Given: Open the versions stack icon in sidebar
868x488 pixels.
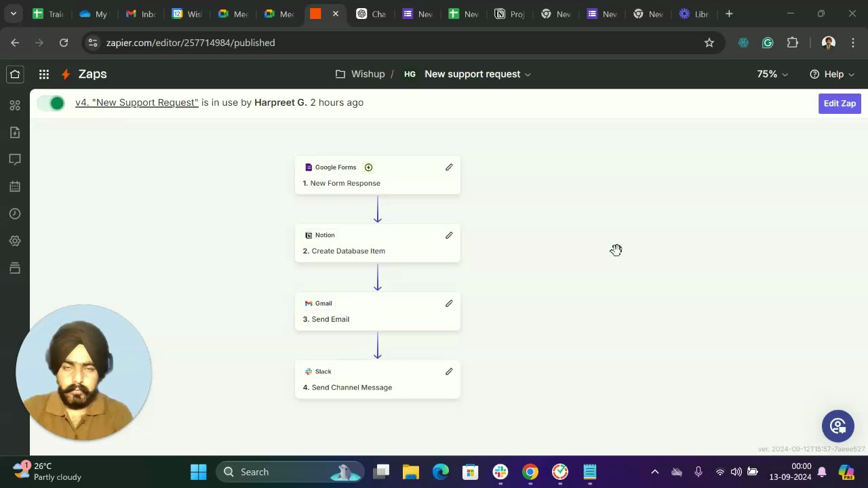Looking at the screenshot, I should pos(15,268).
